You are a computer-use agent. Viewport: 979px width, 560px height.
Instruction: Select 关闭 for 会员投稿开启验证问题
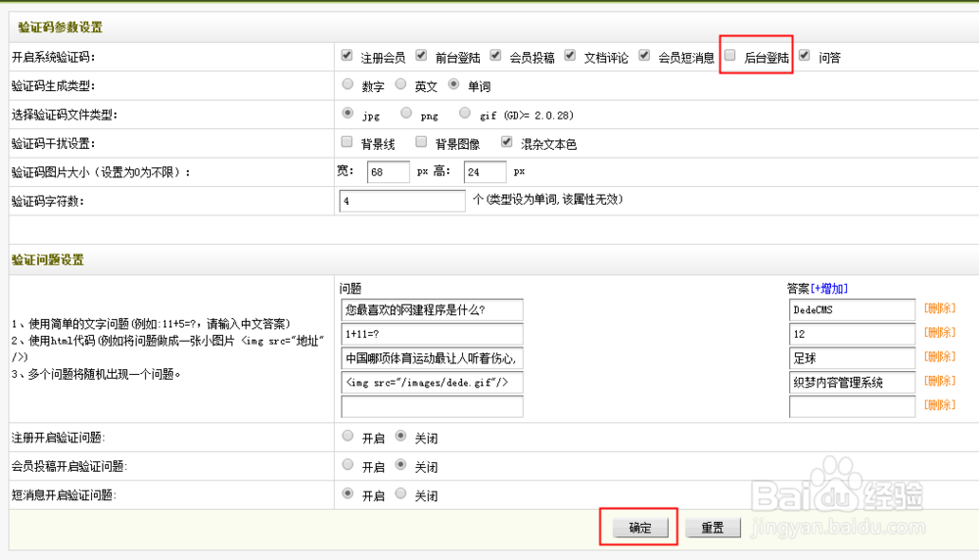click(x=400, y=465)
